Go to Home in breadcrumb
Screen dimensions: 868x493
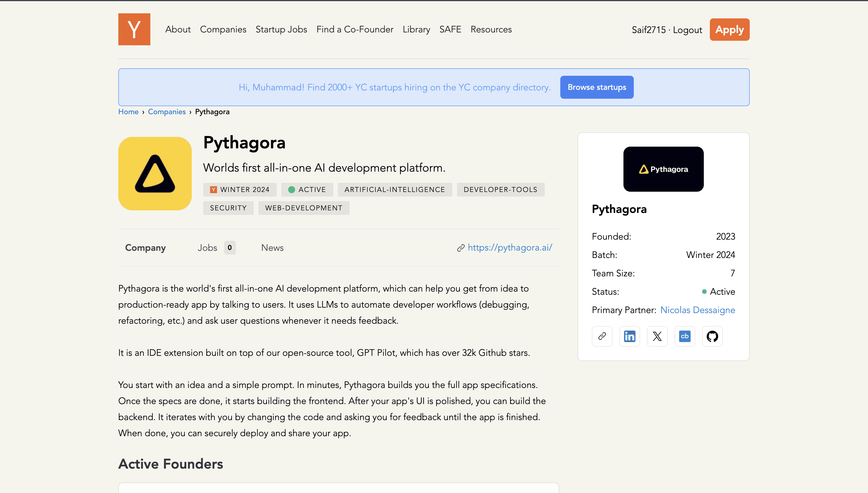point(128,112)
